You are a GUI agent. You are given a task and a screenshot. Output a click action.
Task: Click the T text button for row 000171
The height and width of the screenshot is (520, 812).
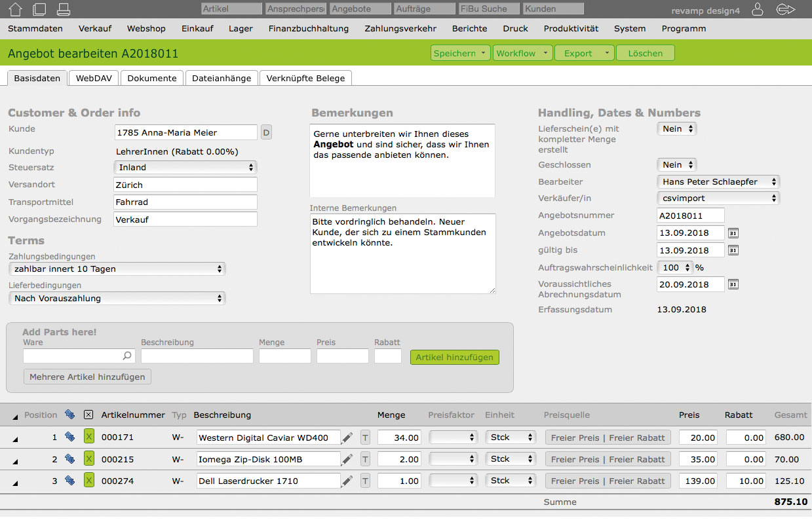coord(365,437)
